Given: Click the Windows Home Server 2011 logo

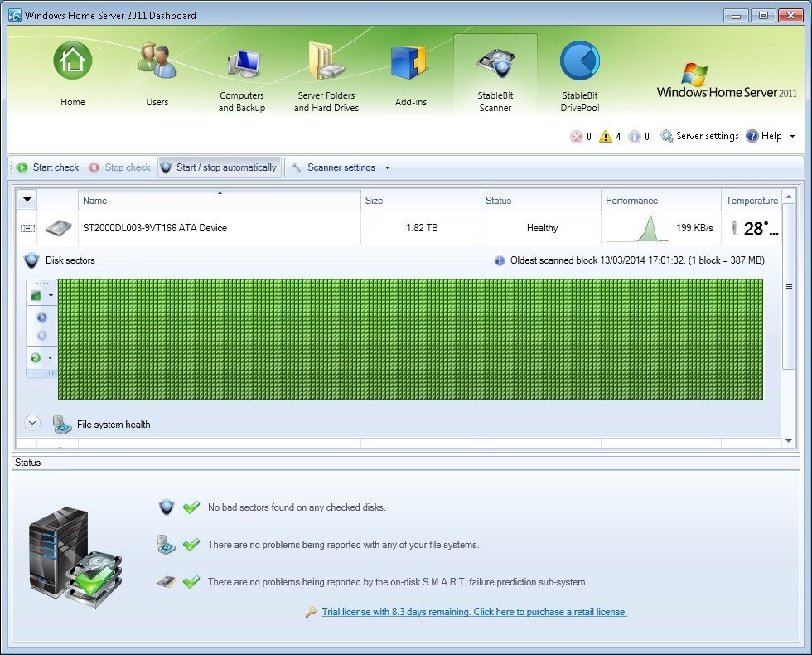Looking at the screenshot, I should [x=727, y=81].
